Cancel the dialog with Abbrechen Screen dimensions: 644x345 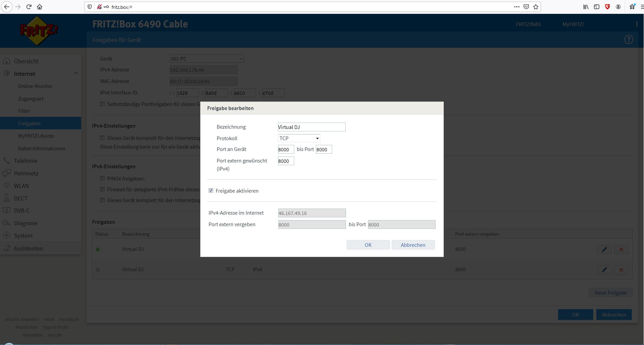click(x=413, y=245)
